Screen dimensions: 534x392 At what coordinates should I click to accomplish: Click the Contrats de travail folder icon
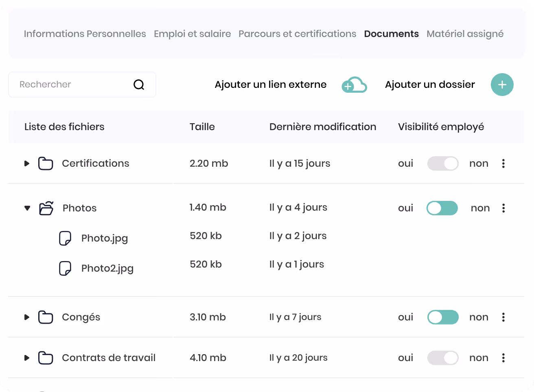[x=46, y=358]
